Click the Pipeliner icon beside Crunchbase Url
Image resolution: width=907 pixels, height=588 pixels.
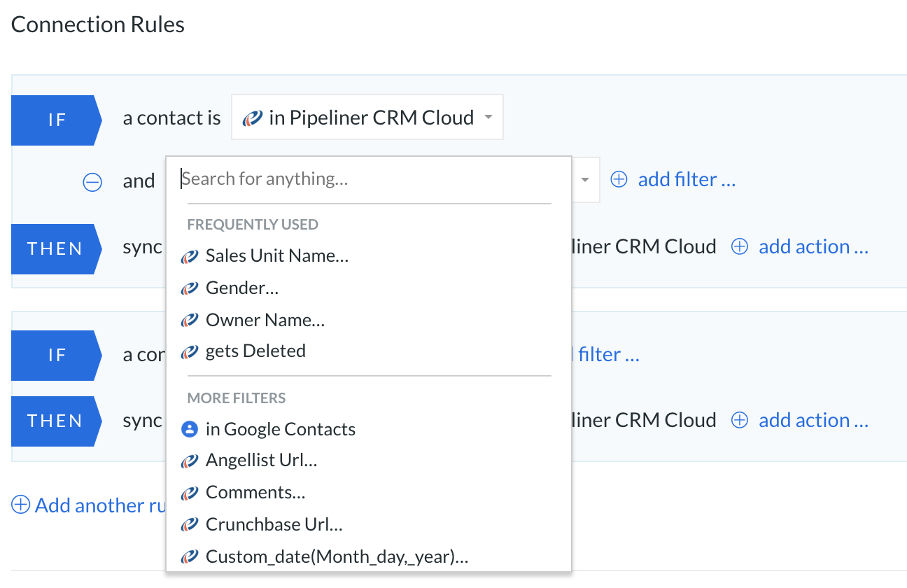(x=189, y=525)
